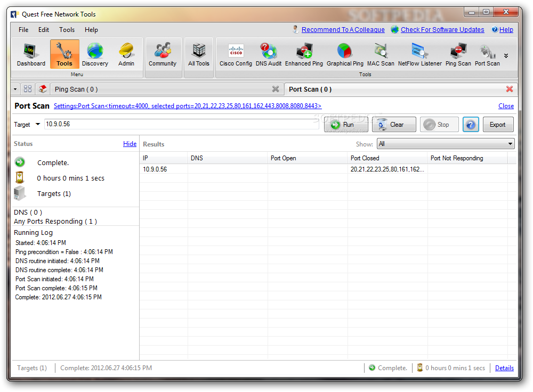Sort by the DNS column header
The image size is (533, 392).
(228, 158)
